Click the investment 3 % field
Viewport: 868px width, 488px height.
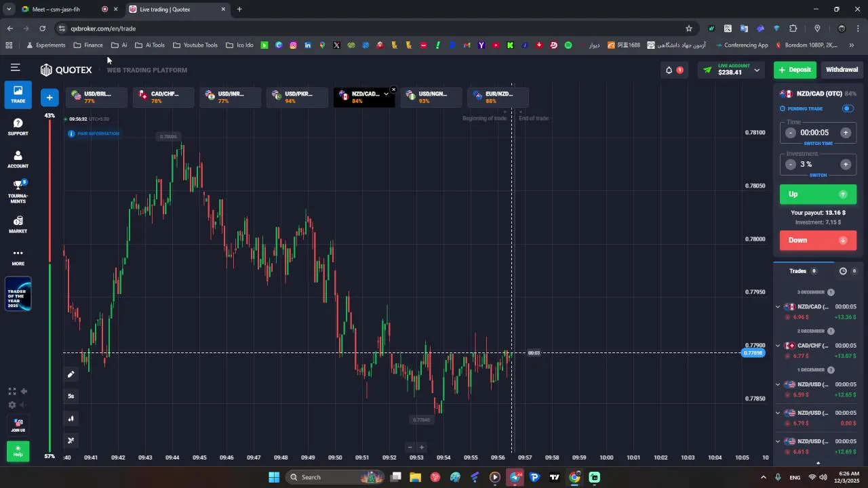pos(817,165)
